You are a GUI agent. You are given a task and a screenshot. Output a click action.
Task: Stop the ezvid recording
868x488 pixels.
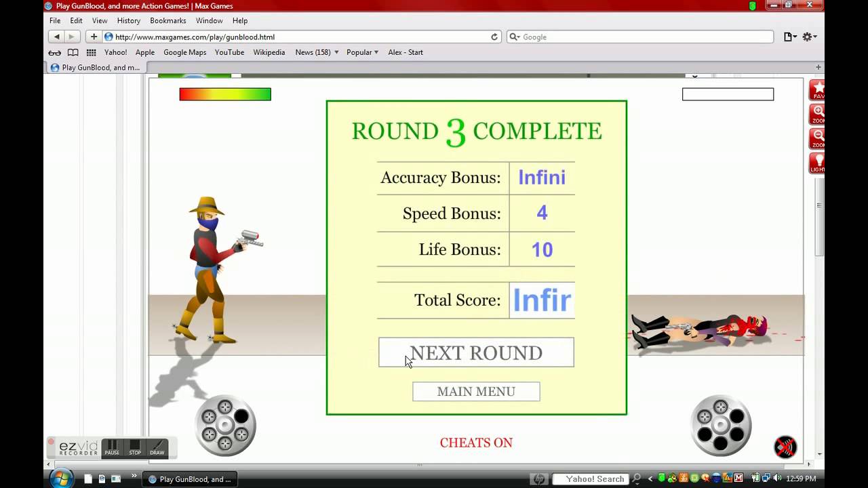click(135, 448)
